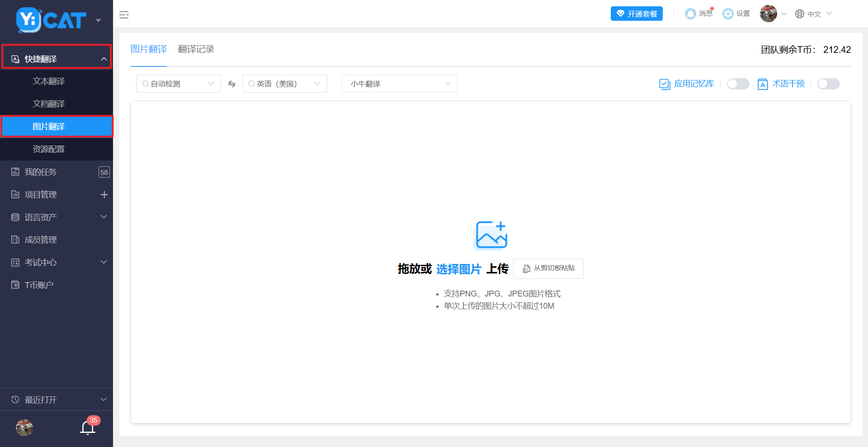Screen dimensions: 868x447
Task: Click user avatar in top bar
Action: (768, 14)
